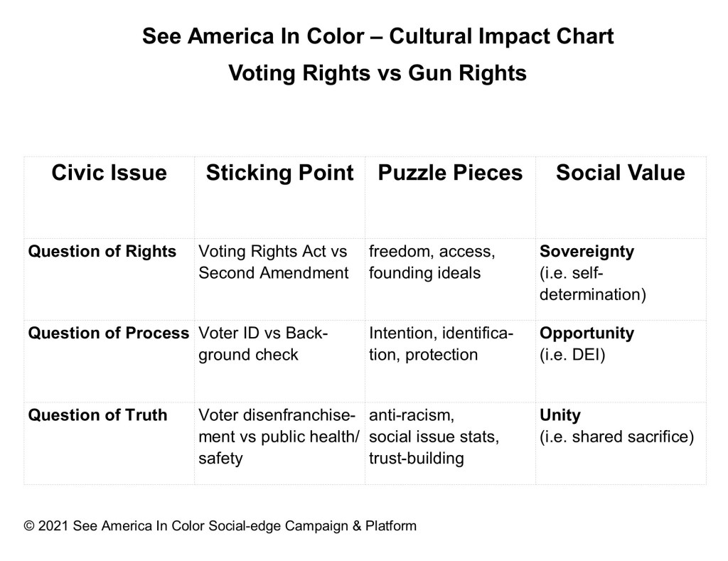Click the '(i.e. shared sacrifice)' note
Image resolution: width=728 pixels, height=561 pixels.
616,437
